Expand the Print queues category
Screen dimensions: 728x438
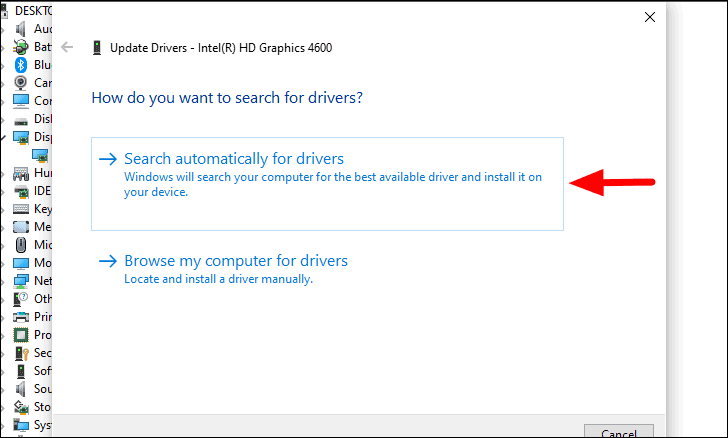click(3, 319)
